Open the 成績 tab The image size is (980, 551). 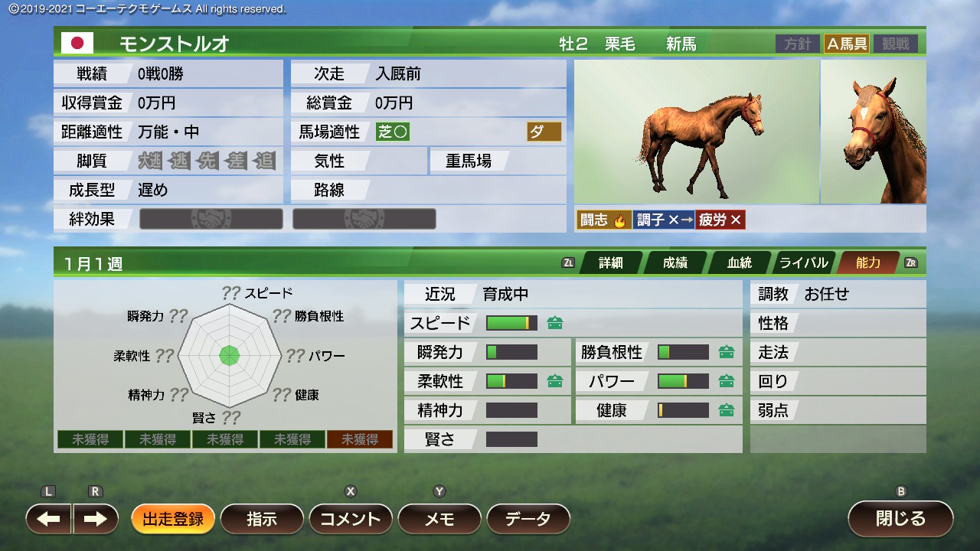[675, 262]
